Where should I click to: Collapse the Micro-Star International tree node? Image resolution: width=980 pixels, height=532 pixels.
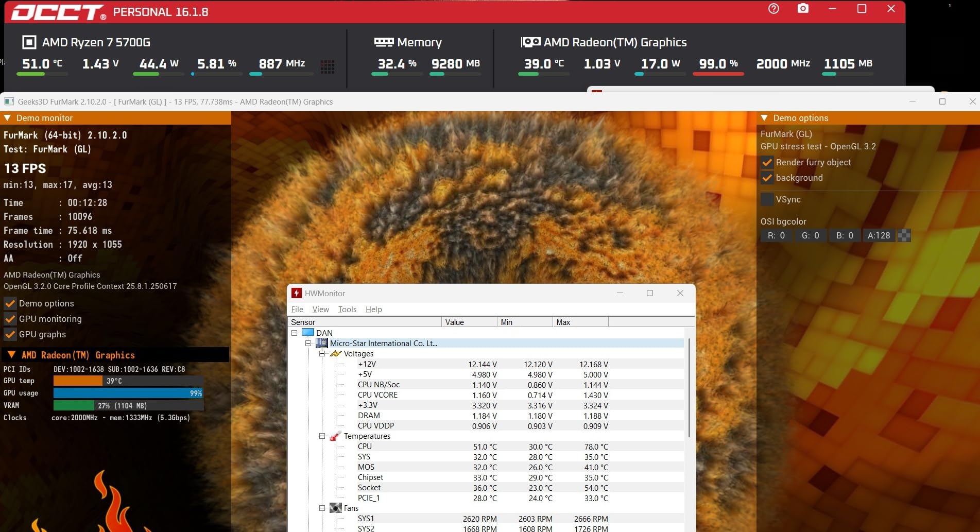point(308,343)
